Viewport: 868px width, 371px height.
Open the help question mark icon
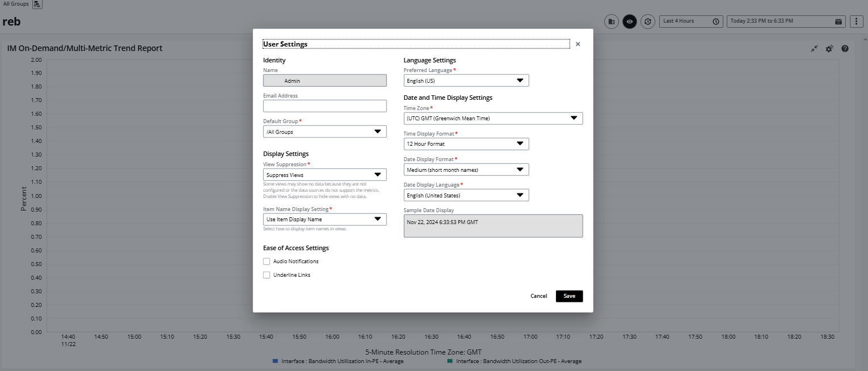[x=845, y=49]
